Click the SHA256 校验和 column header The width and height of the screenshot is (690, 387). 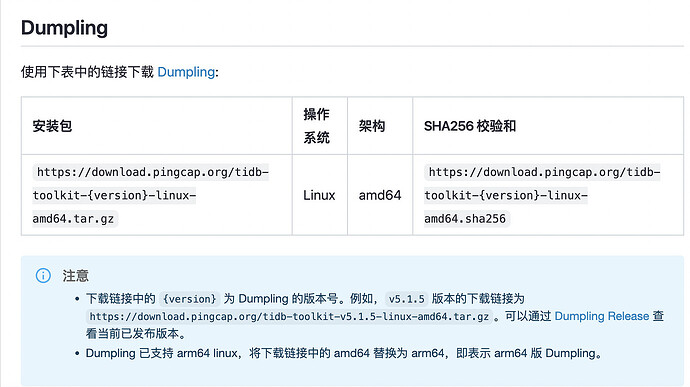pyautogui.click(x=470, y=126)
